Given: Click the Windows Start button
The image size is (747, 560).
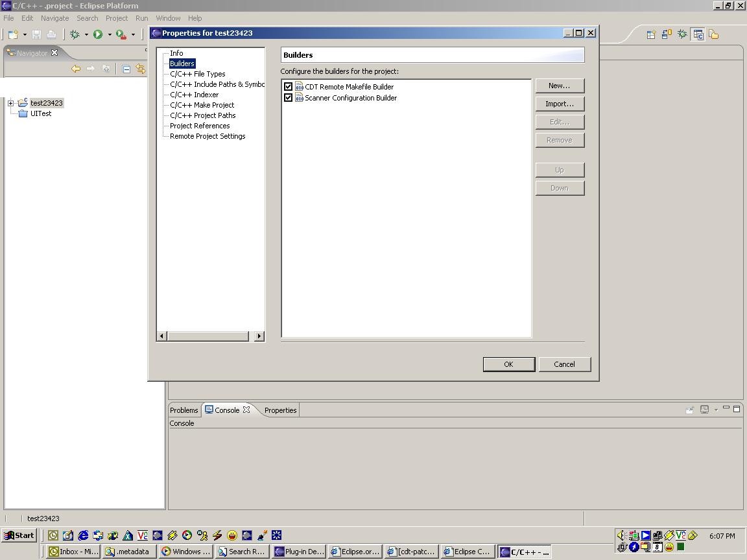Looking at the screenshot, I should pos(19,535).
